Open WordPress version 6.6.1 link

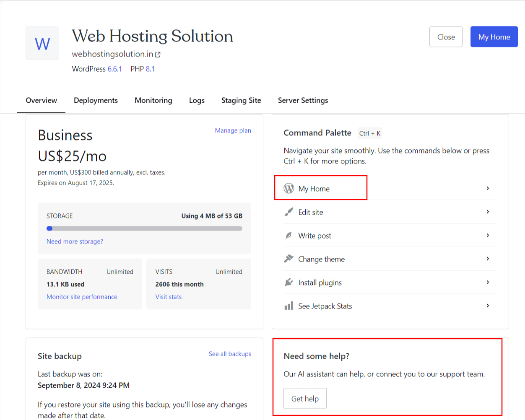pyautogui.click(x=114, y=69)
